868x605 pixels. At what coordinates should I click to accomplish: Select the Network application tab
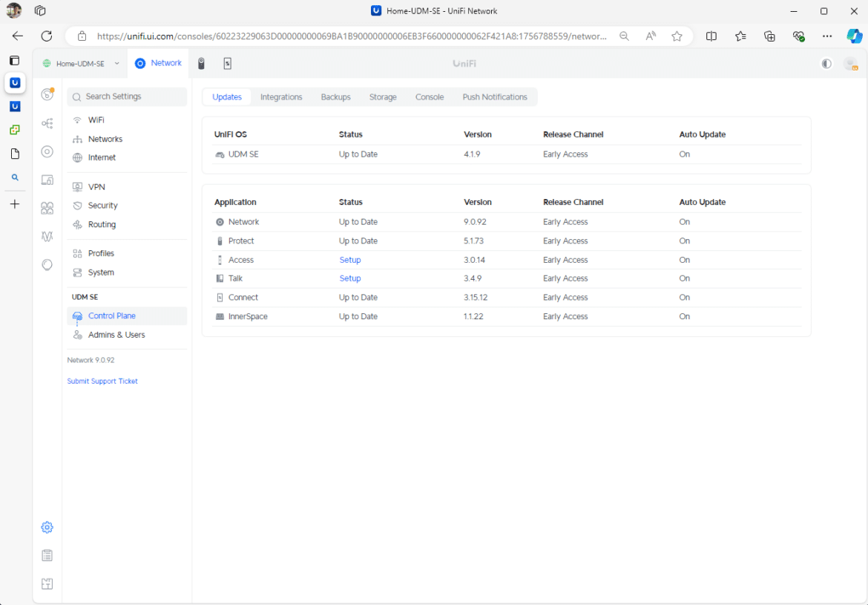(x=158, y=63)
